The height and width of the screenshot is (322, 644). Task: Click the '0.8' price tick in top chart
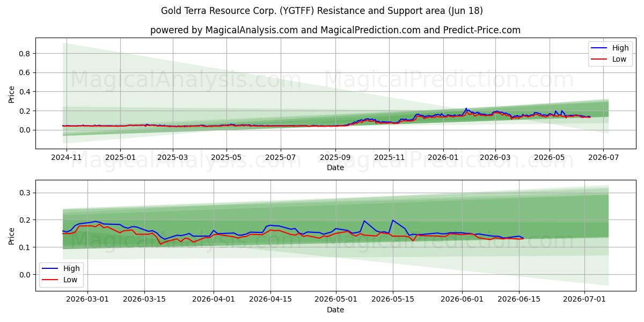coord(26,53)
